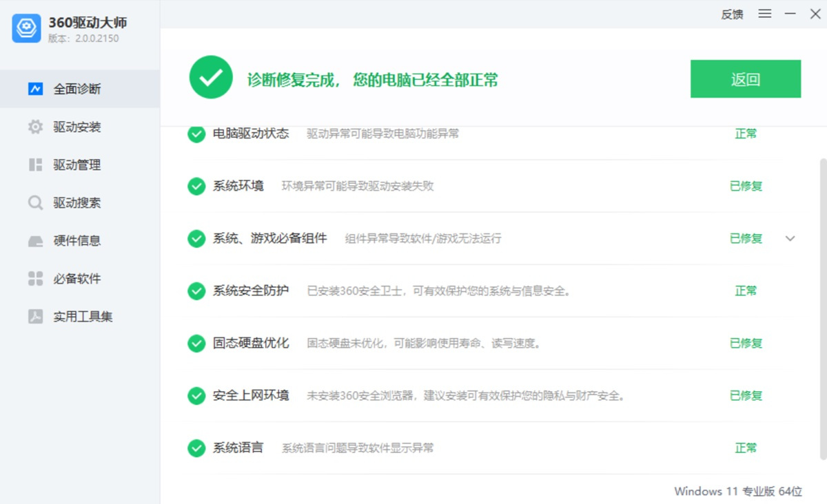Screen dimensions: 827x504
Task: Select the 全面诊断 sidebar icon
Action: pos(34,89)
